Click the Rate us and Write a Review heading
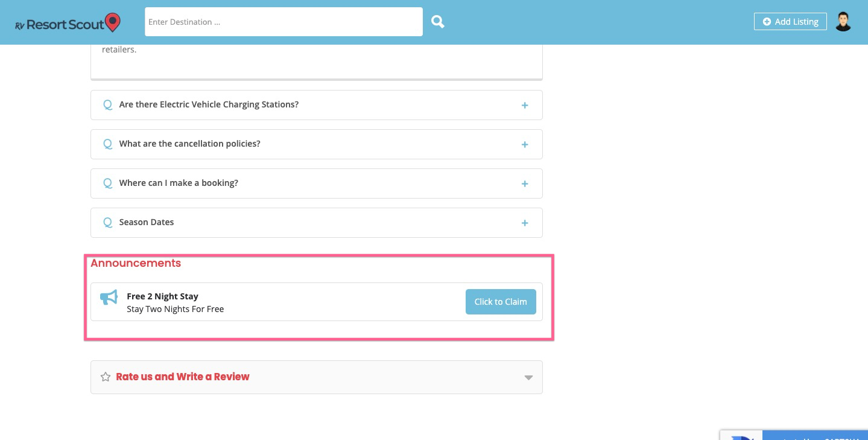Screen dimensions: 868x440 coord(183,377)
